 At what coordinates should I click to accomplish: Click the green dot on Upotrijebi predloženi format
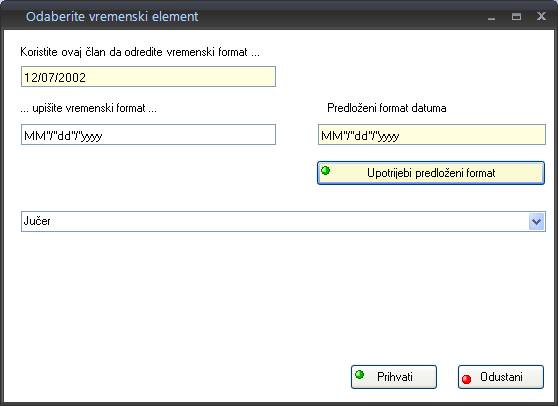pyautogui.click(x=325, y=170)
